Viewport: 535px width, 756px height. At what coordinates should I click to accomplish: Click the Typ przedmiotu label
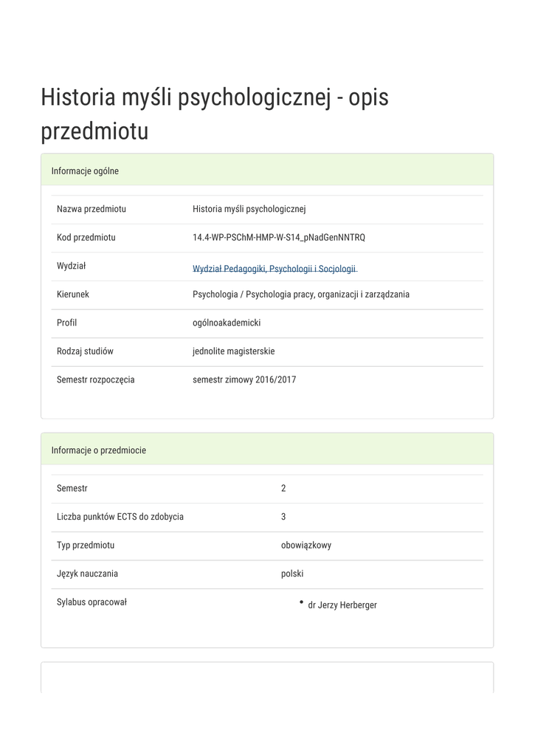(86, 546)
